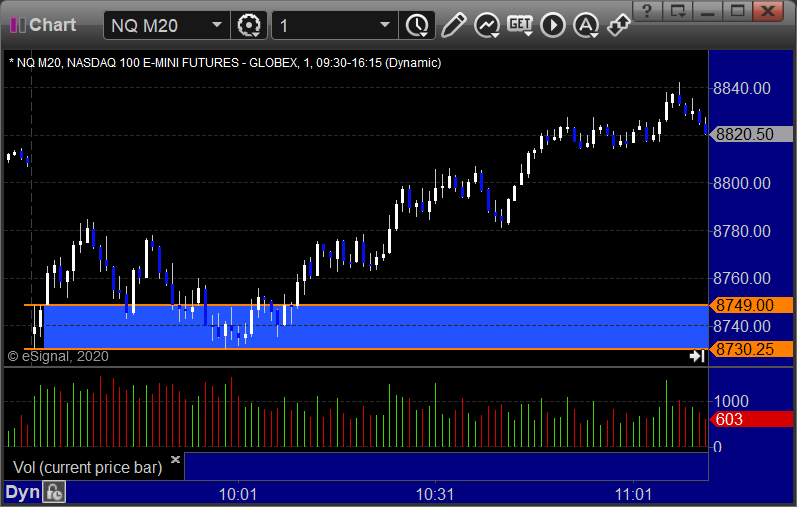Click the symbol link diamond icon
This screenshot has width=797, height=507.
[x=618, y=25]
